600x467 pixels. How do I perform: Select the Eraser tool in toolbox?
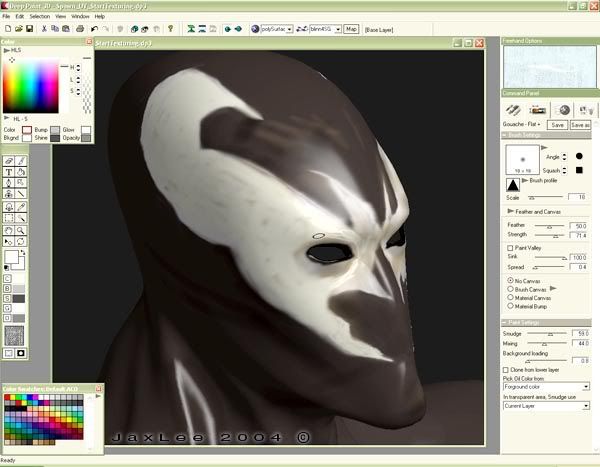pos(9,161)
